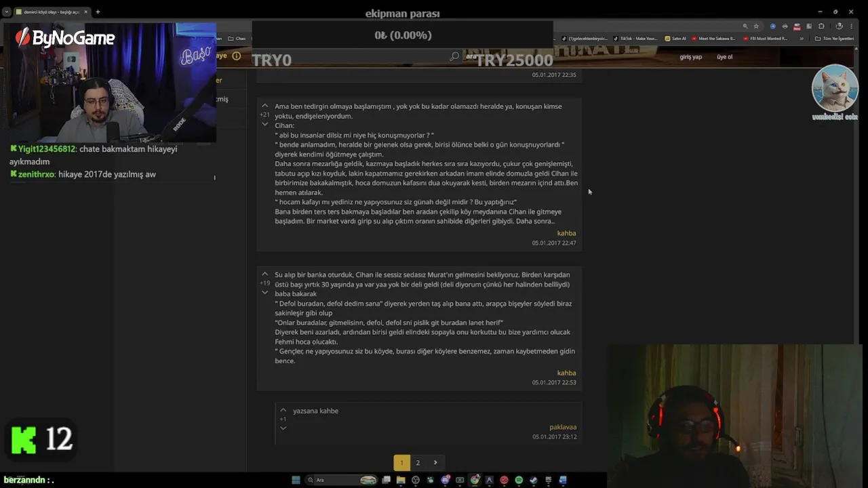This screenshot has height=488, width=868.
Task: Bookmark this page with the star
Action: [x=756, y=26]
